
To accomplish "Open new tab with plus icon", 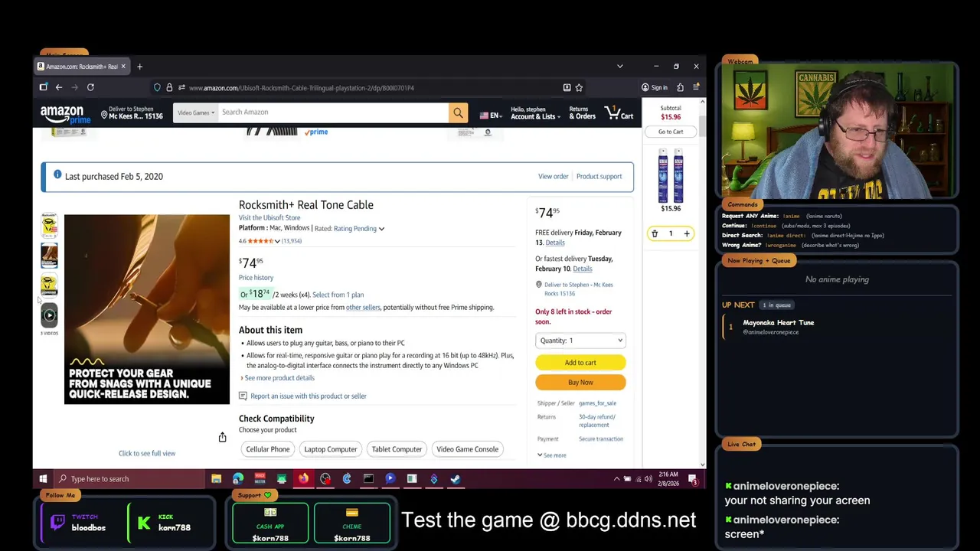I will click(x=139, y=67).
